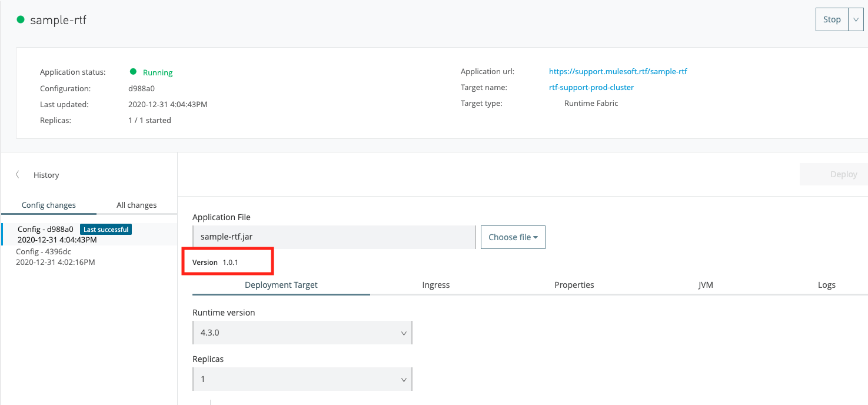Open the sample-rtf application URL link
The height and width of the screenshot is (405, 868).
[x=617, y=71]
